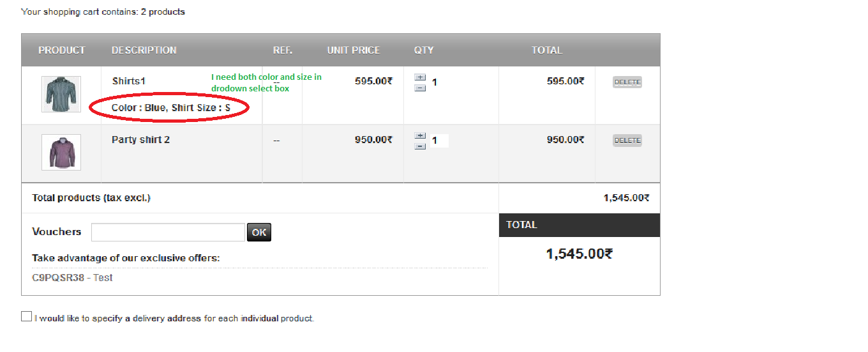Click the Unit Price column header

pos(354,50)
